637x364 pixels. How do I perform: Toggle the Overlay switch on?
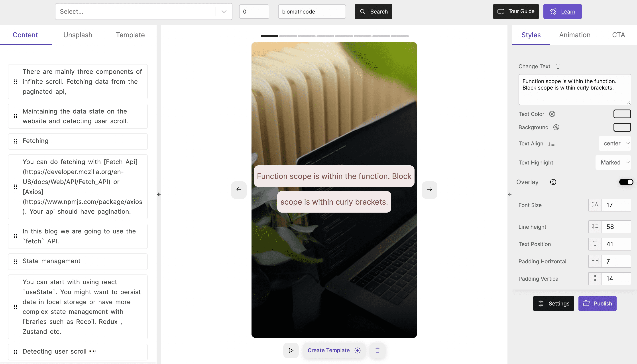pos(625,182)
